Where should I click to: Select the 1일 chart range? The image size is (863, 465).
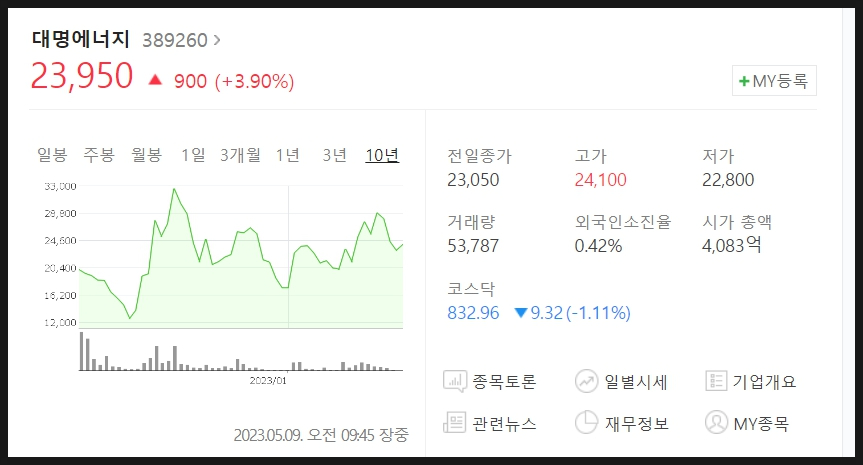tap(193, 155)
